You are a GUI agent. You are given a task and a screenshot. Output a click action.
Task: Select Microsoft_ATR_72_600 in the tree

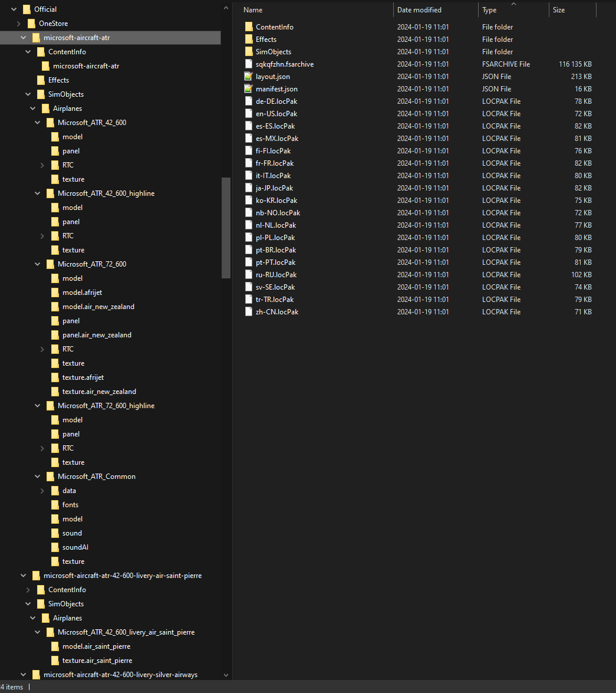(x=92, y=264)
